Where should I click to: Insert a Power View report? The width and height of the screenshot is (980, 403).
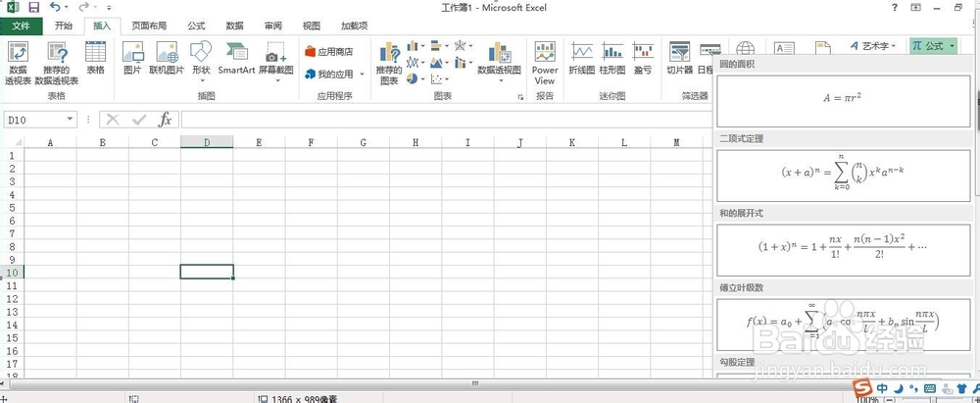(545, 63)
